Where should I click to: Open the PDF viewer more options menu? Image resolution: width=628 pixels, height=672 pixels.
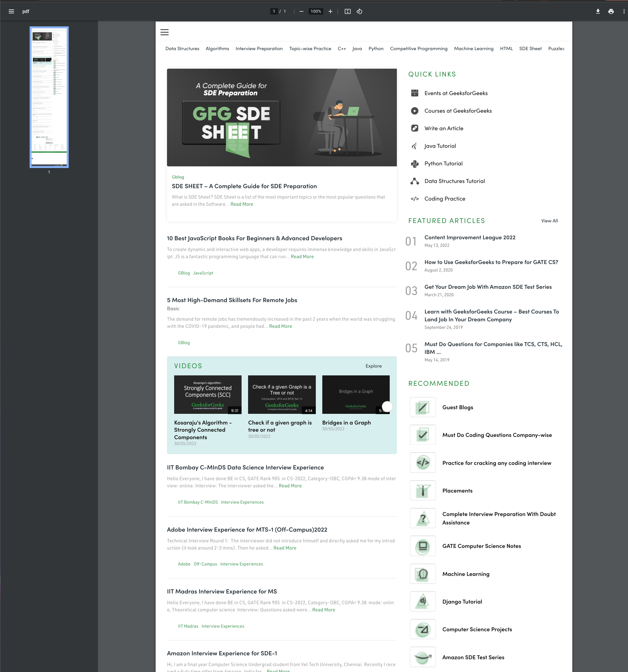pos(624,11)
